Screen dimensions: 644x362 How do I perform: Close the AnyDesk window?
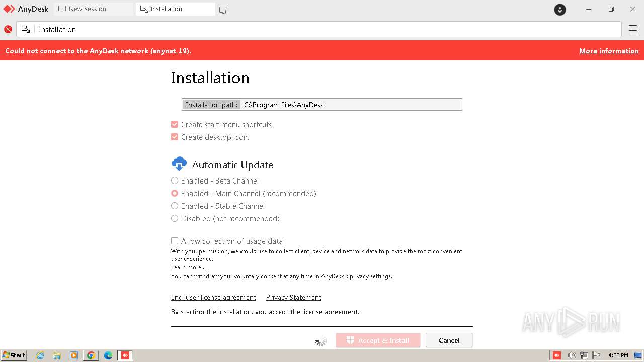[x=633, y=9]
